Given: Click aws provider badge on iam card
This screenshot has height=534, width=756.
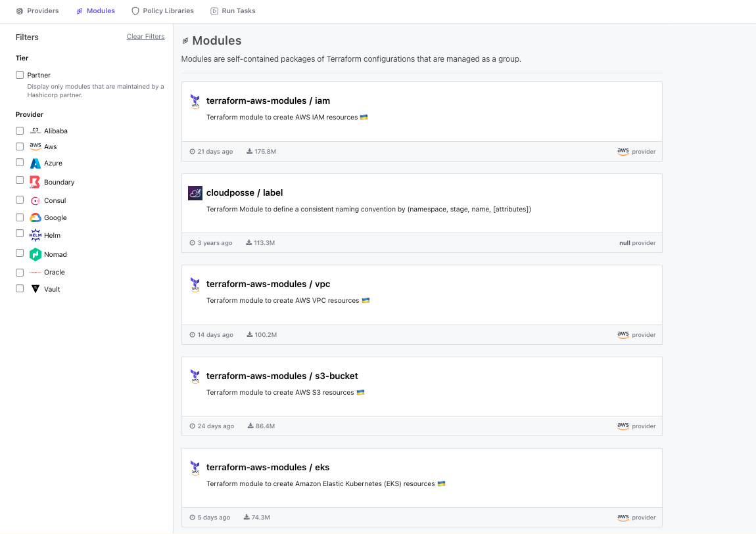Looking at the screenshot, I should point(636,151).
